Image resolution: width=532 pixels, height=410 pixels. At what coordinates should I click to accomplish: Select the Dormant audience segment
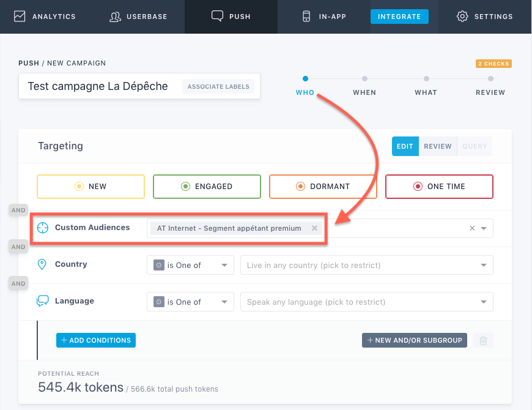click(x=323, y=187)
